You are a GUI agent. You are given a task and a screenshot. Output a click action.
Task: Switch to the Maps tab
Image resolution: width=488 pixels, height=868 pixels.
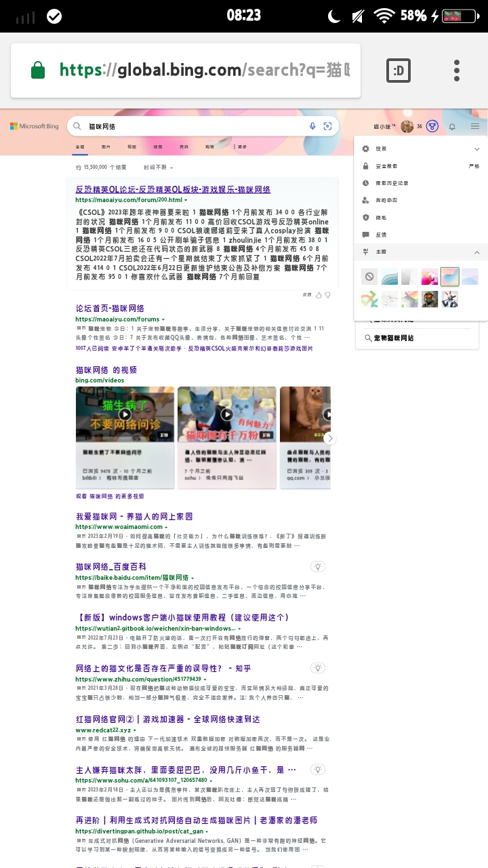[x=158, y=146]
